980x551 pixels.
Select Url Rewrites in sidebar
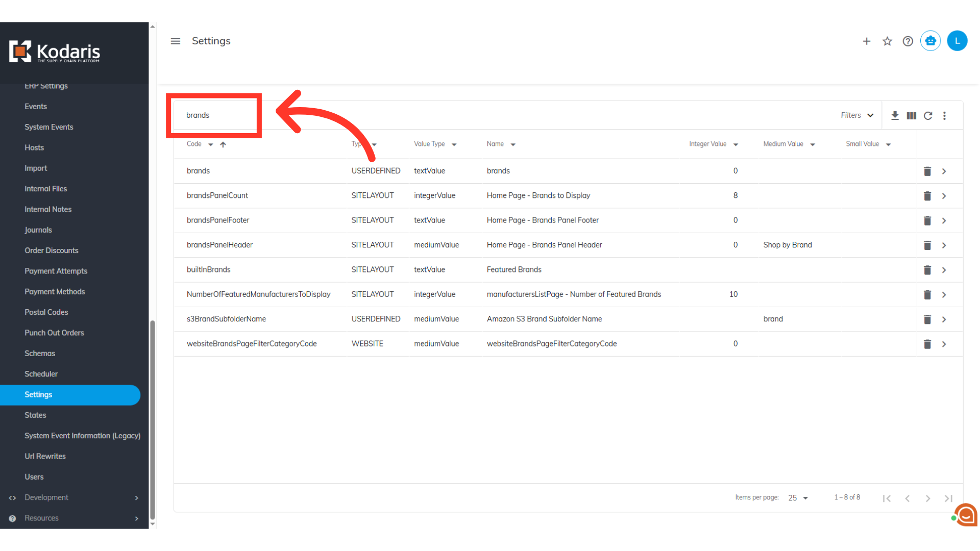[x=45, y=456]
